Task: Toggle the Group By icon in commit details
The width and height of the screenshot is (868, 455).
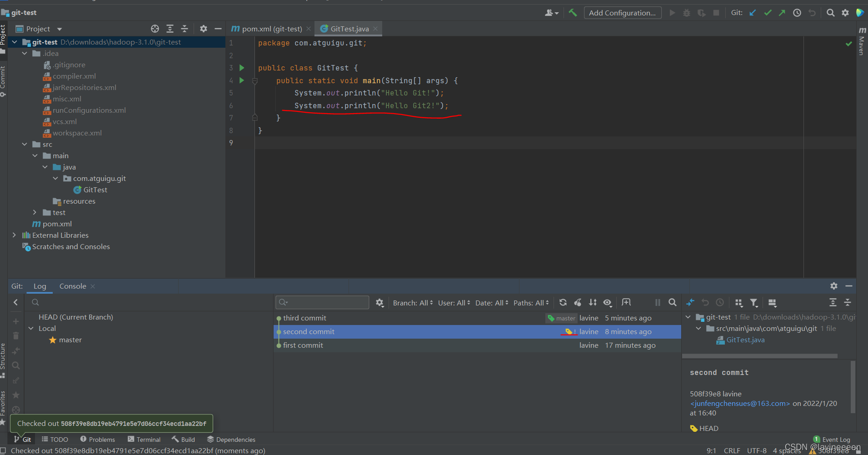Action: 739,303
